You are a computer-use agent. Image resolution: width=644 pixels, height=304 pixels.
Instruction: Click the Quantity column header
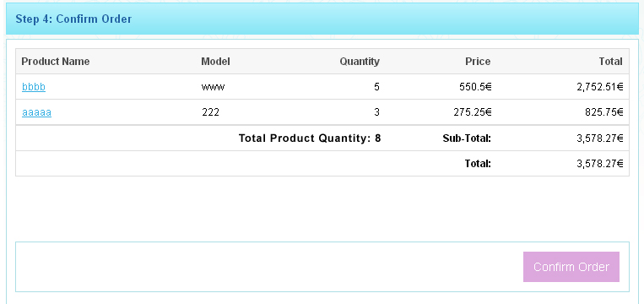click(x=360, y=62)
